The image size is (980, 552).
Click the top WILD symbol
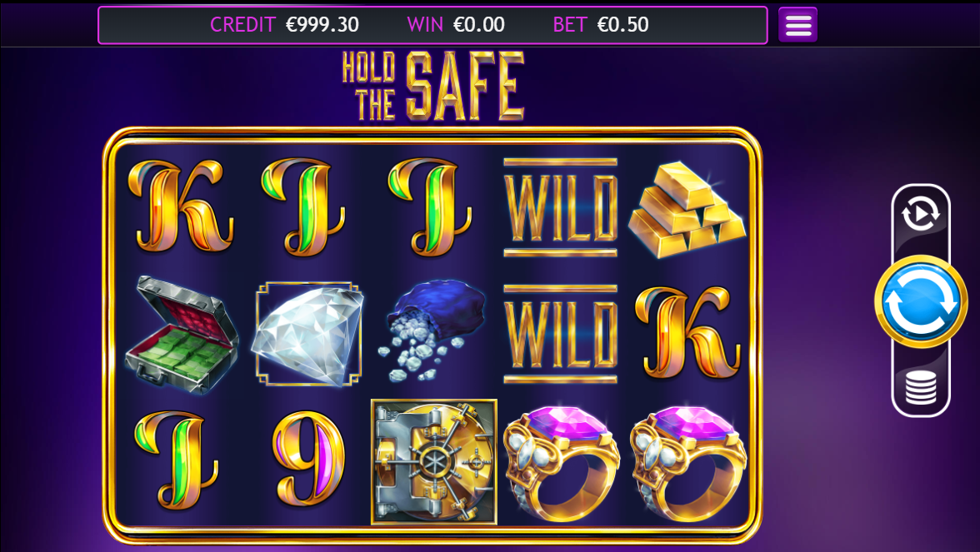point(560,207)
